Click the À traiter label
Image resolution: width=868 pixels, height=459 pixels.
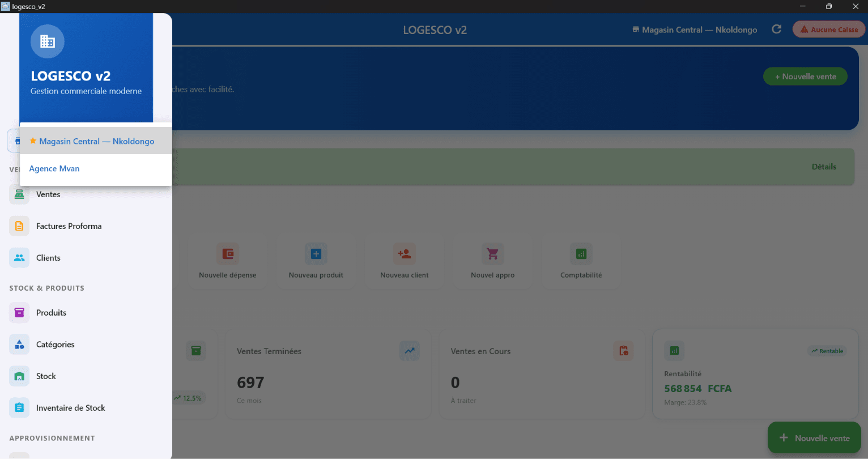pos(463,401)
